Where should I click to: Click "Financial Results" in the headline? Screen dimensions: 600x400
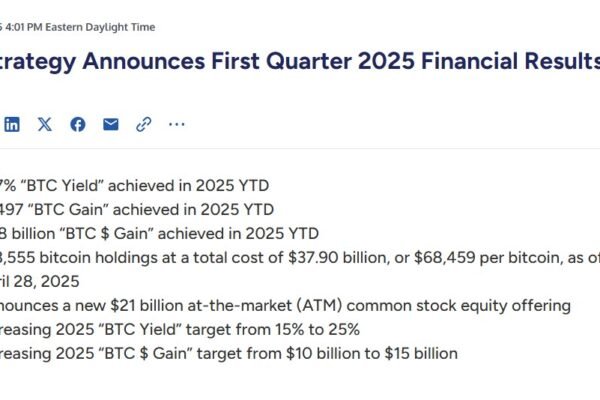click(510, 61)
